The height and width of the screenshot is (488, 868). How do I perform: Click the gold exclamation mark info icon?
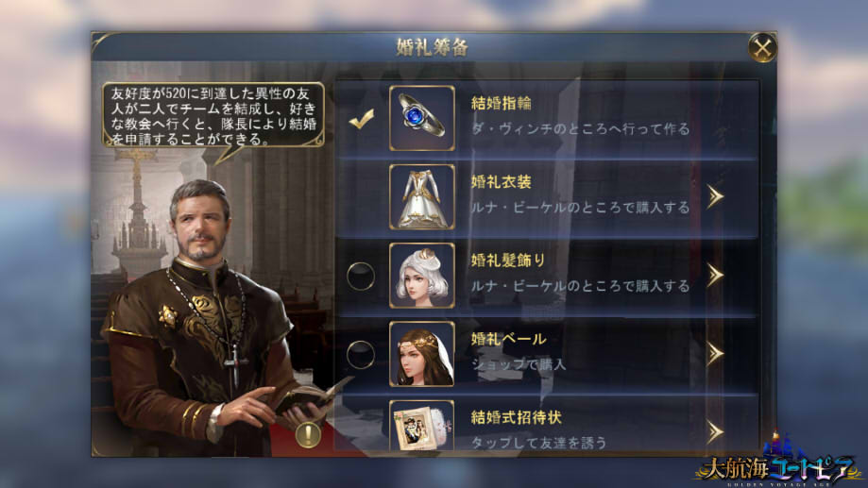coord(308,434)
